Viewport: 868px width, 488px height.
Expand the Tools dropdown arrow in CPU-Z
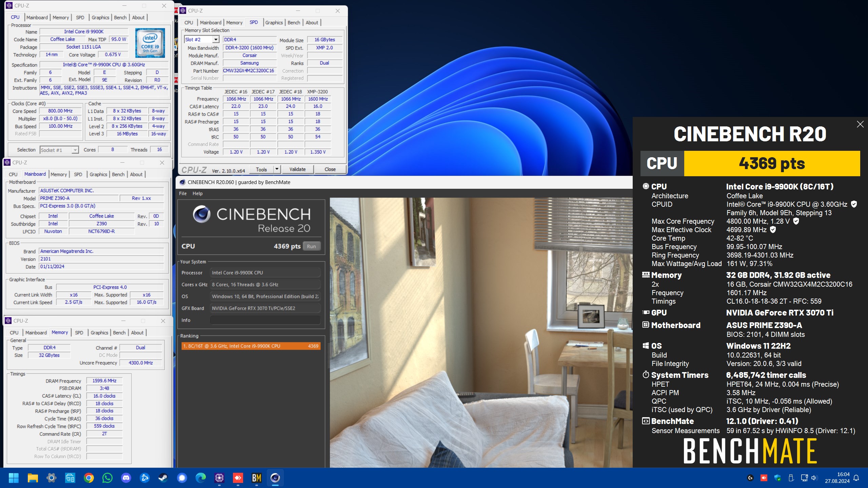(x=277, y=169)
